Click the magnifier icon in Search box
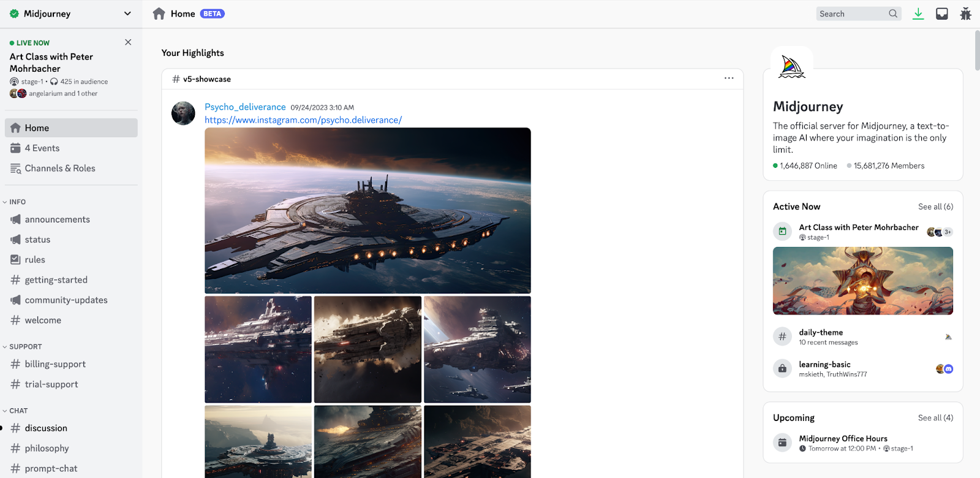The height and width of the screenshot is (478, 980). pos(893,13)
